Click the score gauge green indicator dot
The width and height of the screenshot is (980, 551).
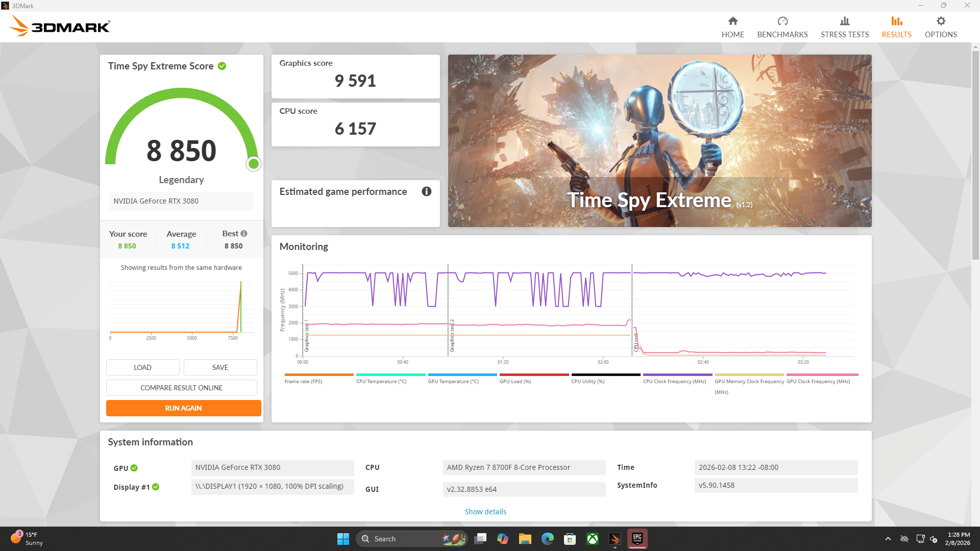(x=253, y=164)
